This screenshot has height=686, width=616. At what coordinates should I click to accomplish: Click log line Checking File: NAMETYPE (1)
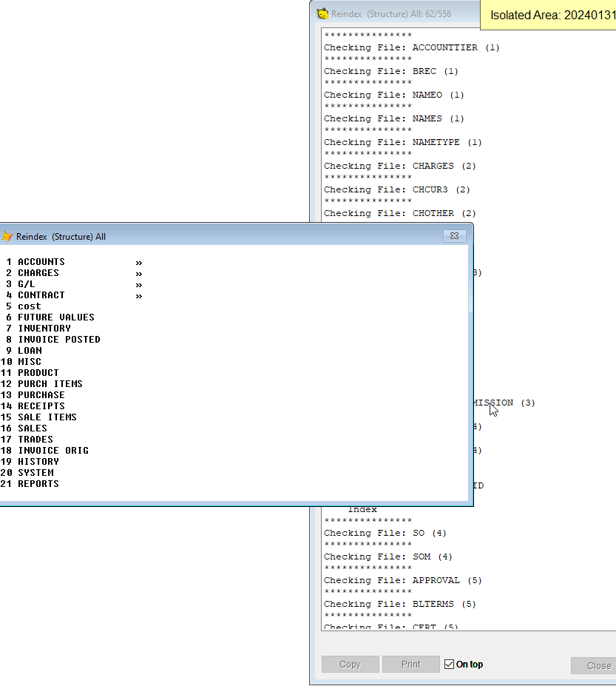pos(402,142)
